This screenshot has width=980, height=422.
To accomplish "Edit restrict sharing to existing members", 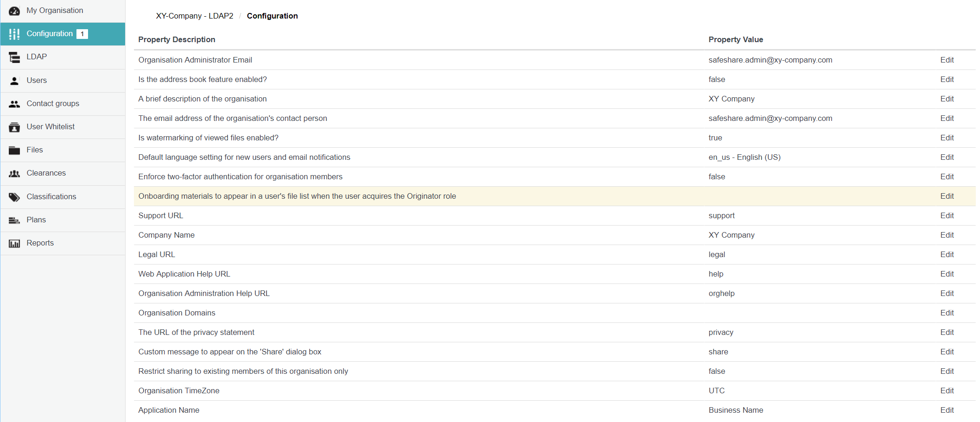I will (947, 371).
